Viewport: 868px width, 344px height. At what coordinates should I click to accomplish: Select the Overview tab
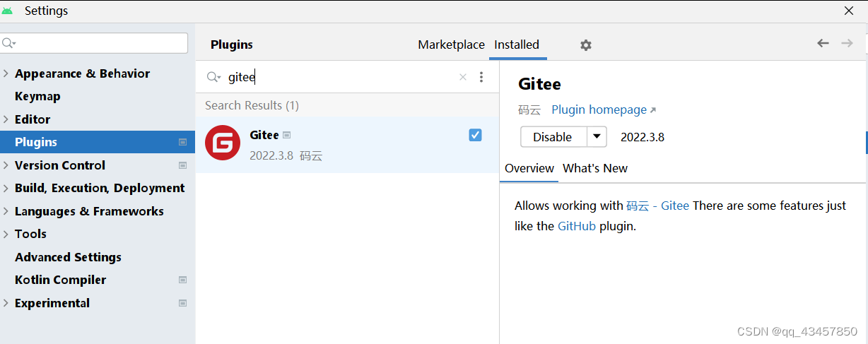tap(529, 168)
